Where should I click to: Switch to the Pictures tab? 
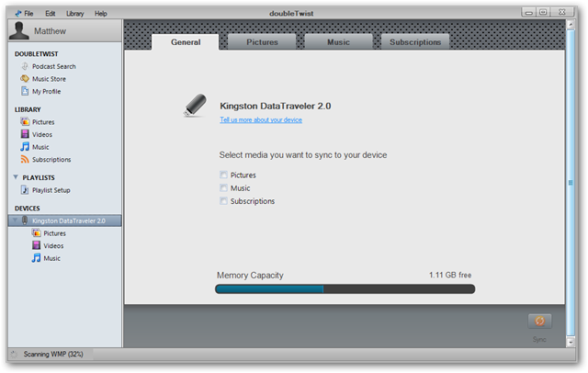[x=262, y=42]
